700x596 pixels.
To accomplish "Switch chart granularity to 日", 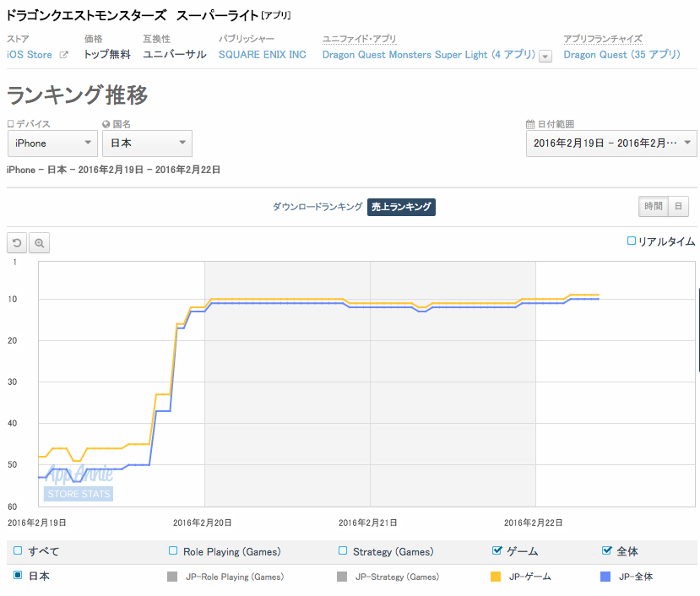I will (679, 206).
